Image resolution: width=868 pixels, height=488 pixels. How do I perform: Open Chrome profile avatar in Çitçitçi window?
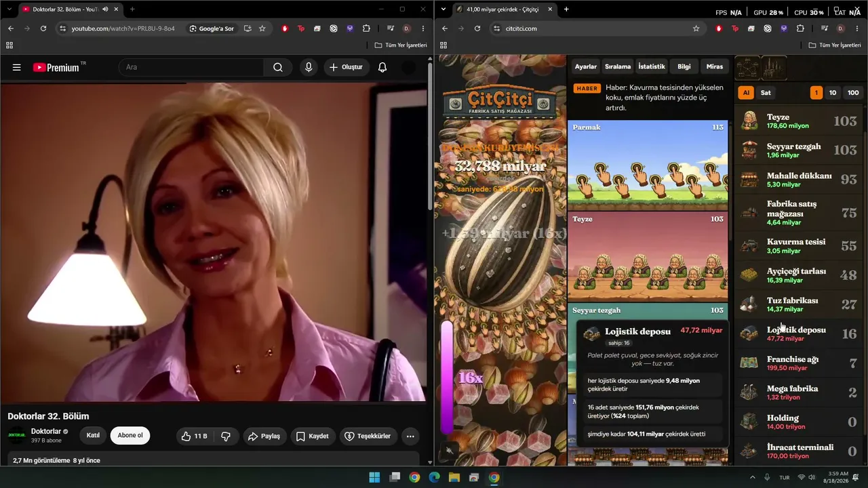click(840, 28)
